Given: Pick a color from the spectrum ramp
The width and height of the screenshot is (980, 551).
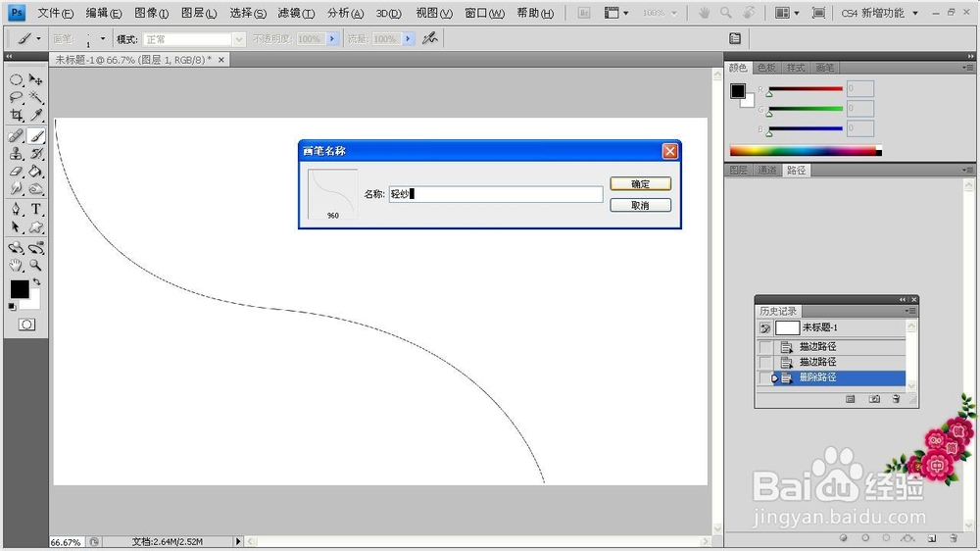Looking at the screenshot, I should point(806,151).
